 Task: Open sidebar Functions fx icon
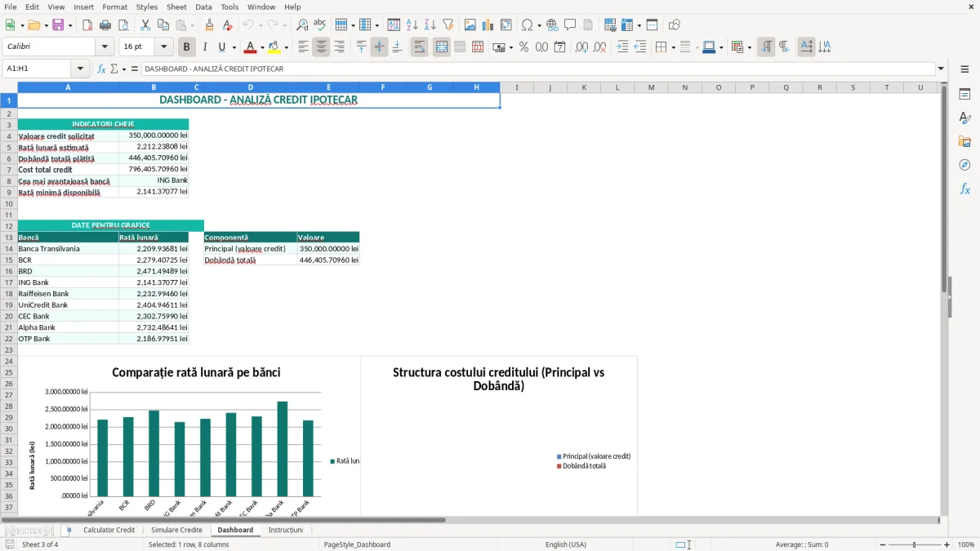point(964,189)
